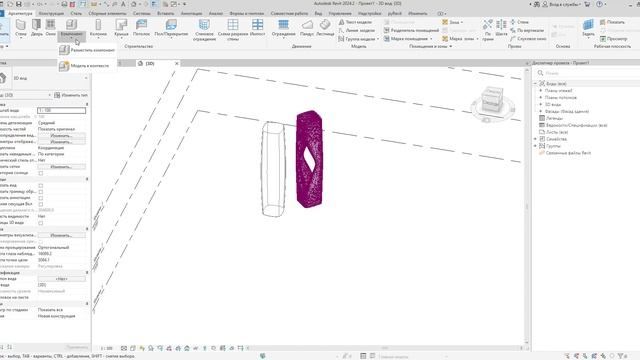Screen dimensions: 640x360
Task: Click Стена opening tool in Проем panel
Action: point(519,22)
